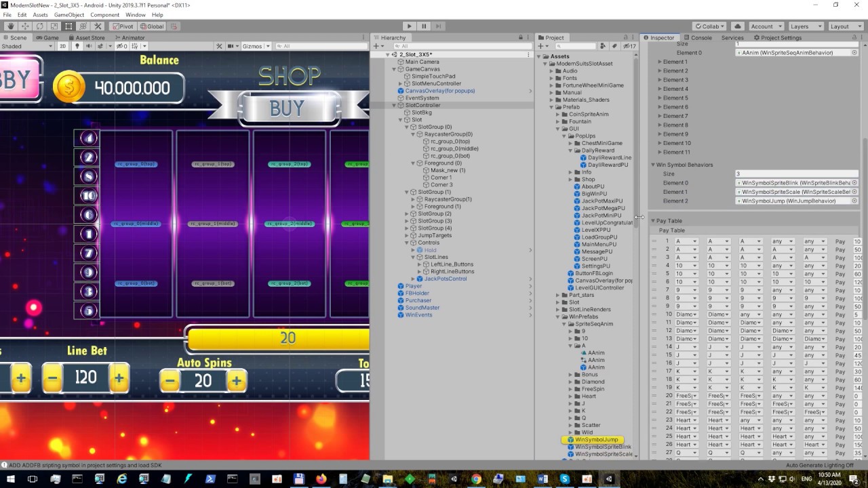The width and height of the screenshot is (868, 488).
Task: Collapse the Pay Table foldout
Action: (x=653, y=221)
